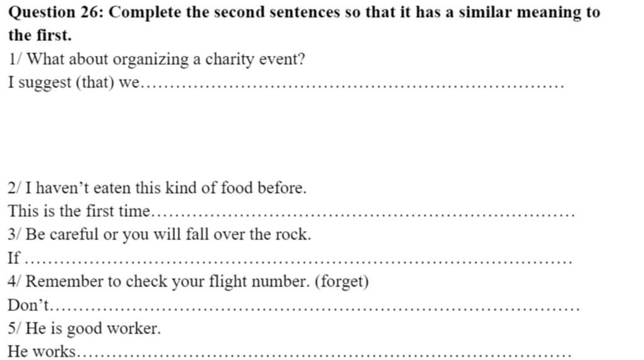Click the text "I suggest (that) we"
Screen dimensions: 644x360
click(74, 82)
